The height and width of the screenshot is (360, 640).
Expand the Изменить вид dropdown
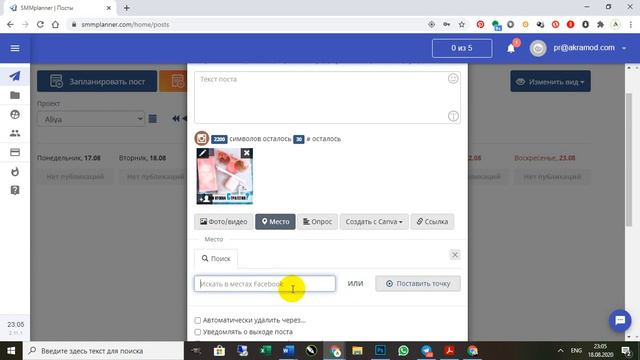[x=550, y=82]
